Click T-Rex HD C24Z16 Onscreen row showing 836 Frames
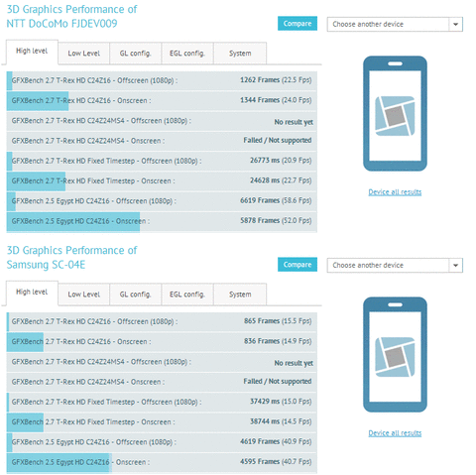This screenshot has width=476, height=475. click(x=162, y=342)
